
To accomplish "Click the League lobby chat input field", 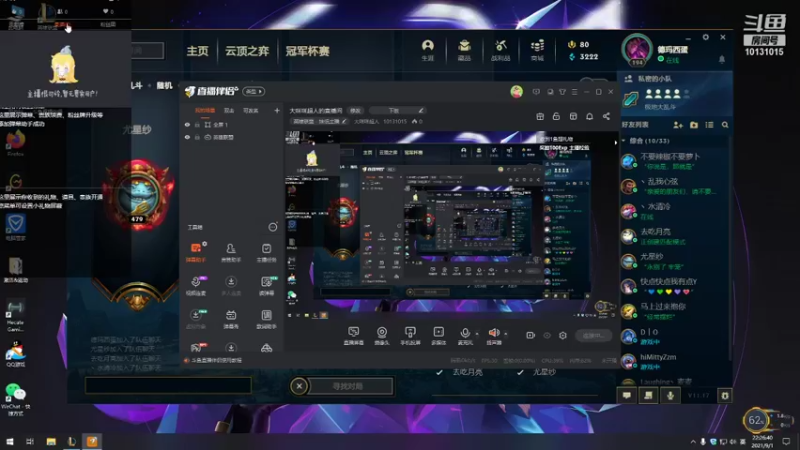I will click(168, 386).
